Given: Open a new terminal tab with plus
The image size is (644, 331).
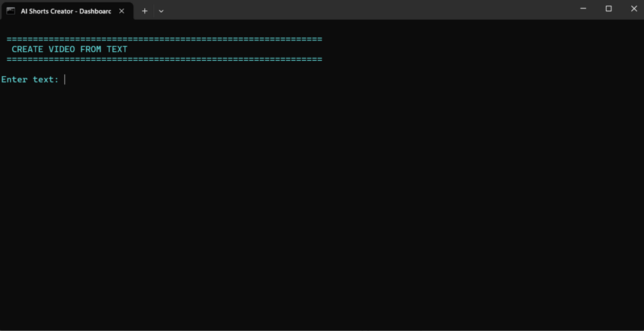Looking at the screenshot, I should coord(145,11).
